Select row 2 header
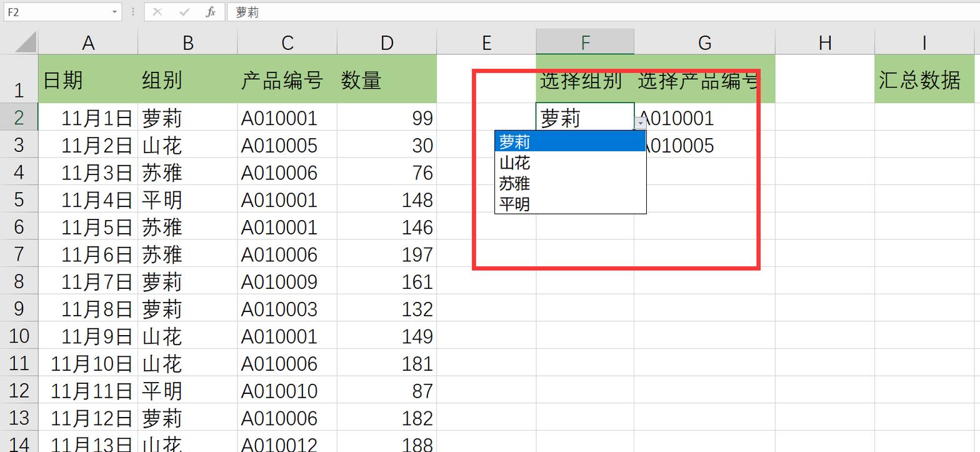The height and width of the screenshot is (452, 980). click(x=19, y=118)
